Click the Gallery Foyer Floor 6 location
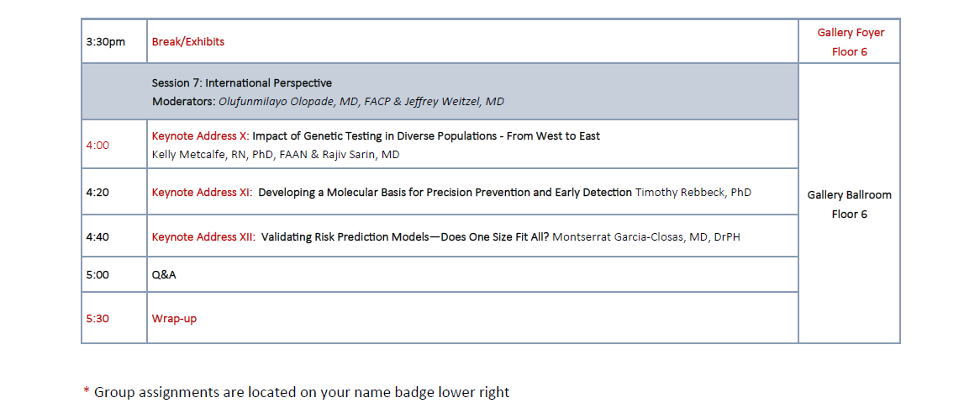Screen dimensions: 980x419 point(849,42)
